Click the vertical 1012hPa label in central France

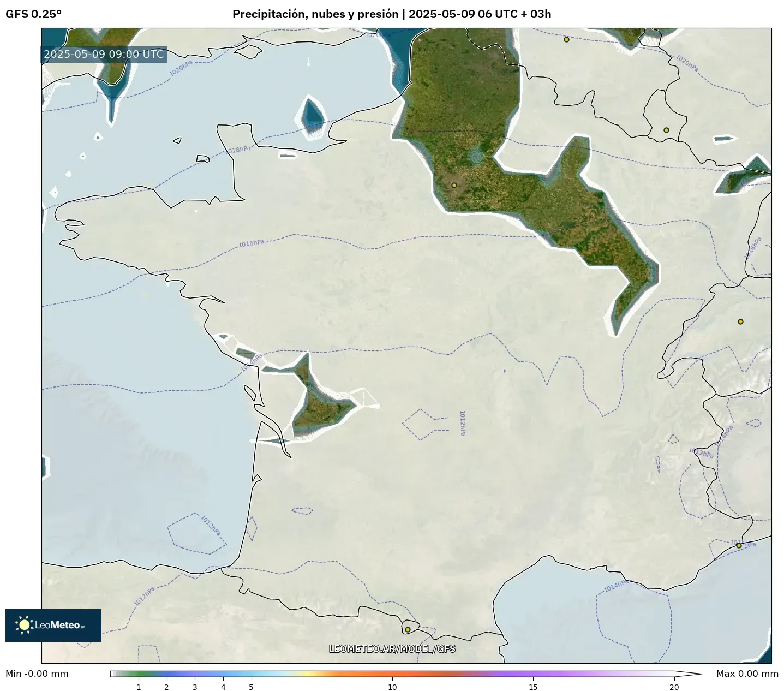point(462,423)
